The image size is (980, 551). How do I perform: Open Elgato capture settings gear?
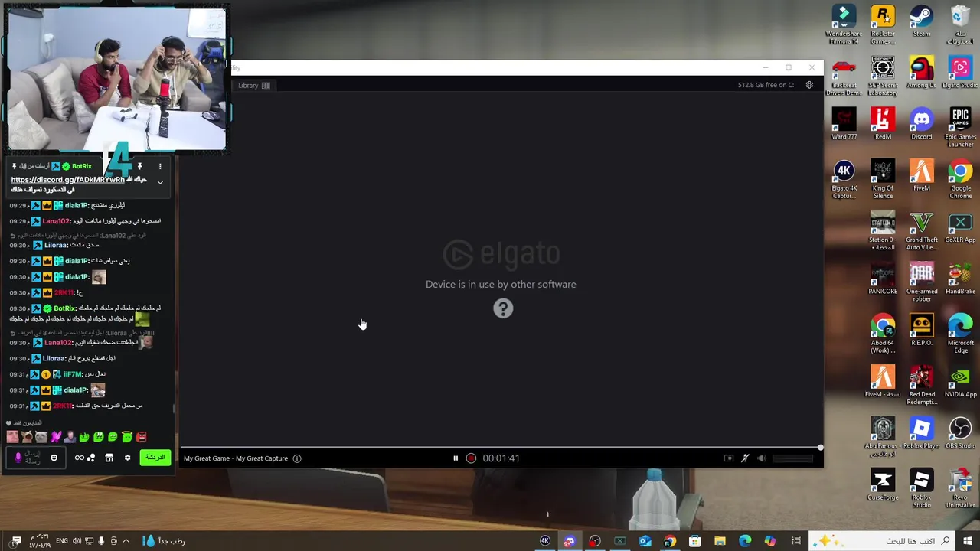click(809, 85)
